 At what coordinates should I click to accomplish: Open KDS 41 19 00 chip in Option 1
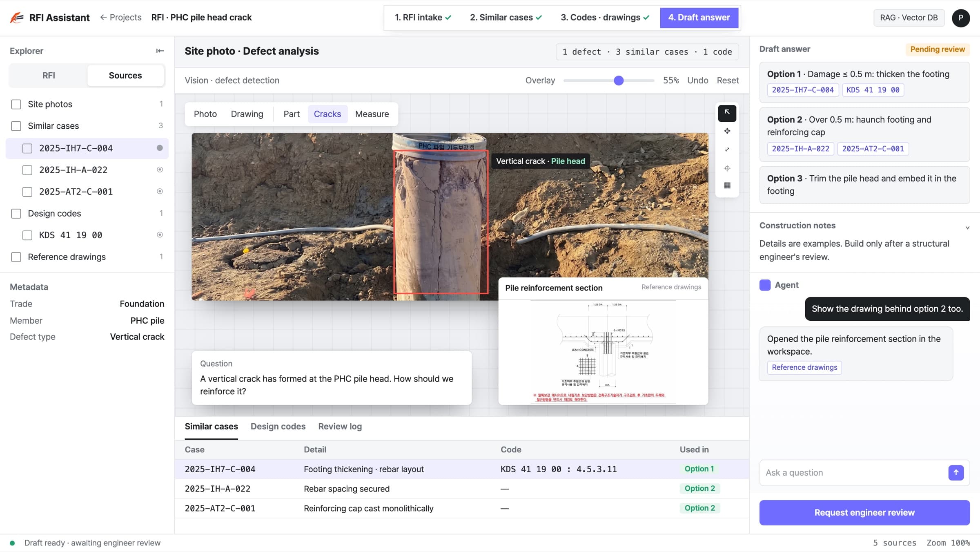tap(873, 90)
